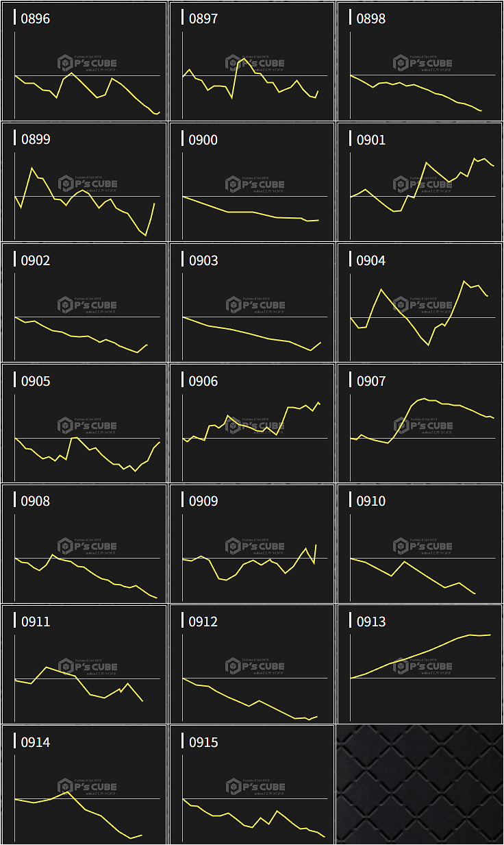Open the 0903 graph panel
This screenshot has height=845, width=504.
tap(252, 303)
